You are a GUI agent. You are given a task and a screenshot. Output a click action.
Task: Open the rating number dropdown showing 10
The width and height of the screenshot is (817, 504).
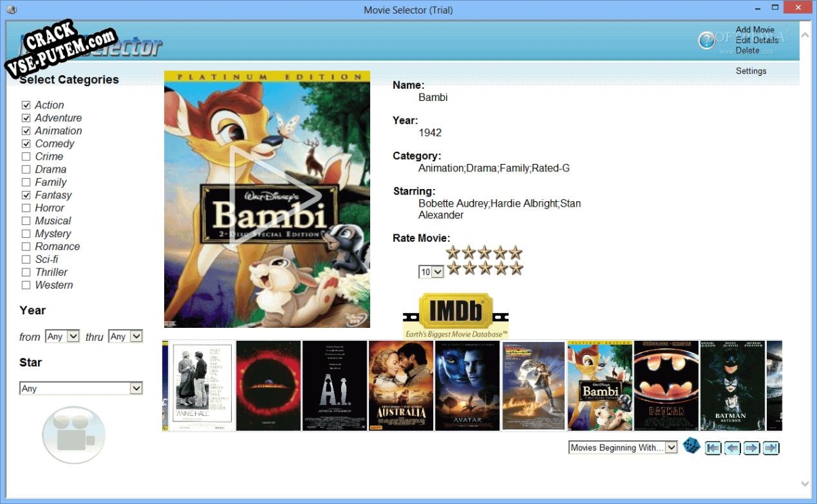point(431,272)
